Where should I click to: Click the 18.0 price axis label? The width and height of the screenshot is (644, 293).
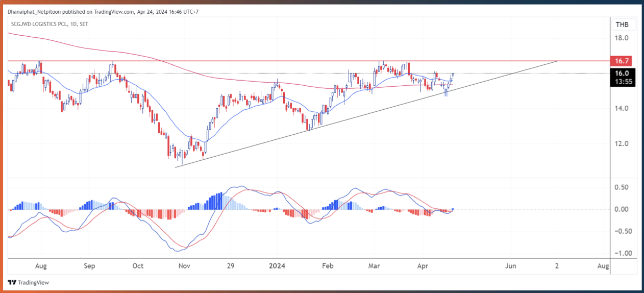[621, 38]
